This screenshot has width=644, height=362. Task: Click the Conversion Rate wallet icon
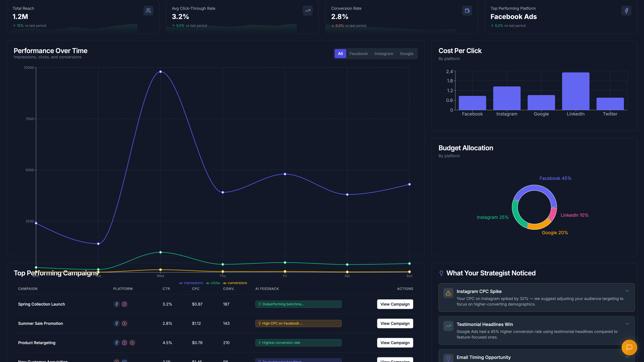[467, 11]
